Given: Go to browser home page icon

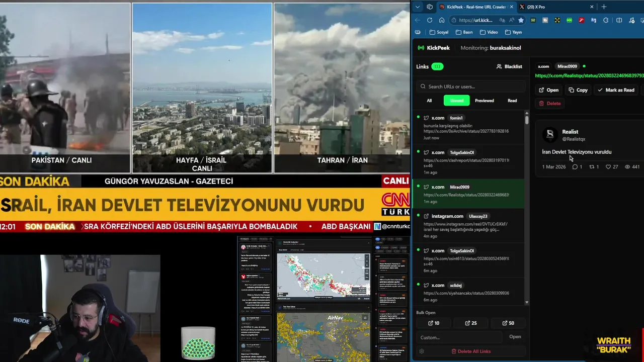Looking at the screenshot, I should point(442,20).
